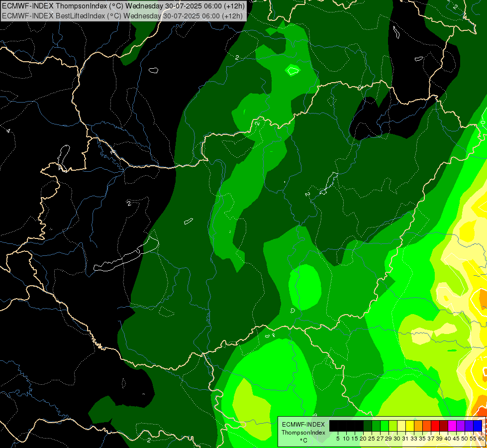Select the blue 55–60 legend swatch
The width and height of the screenshot is (487, 448).
coord(478,426)
